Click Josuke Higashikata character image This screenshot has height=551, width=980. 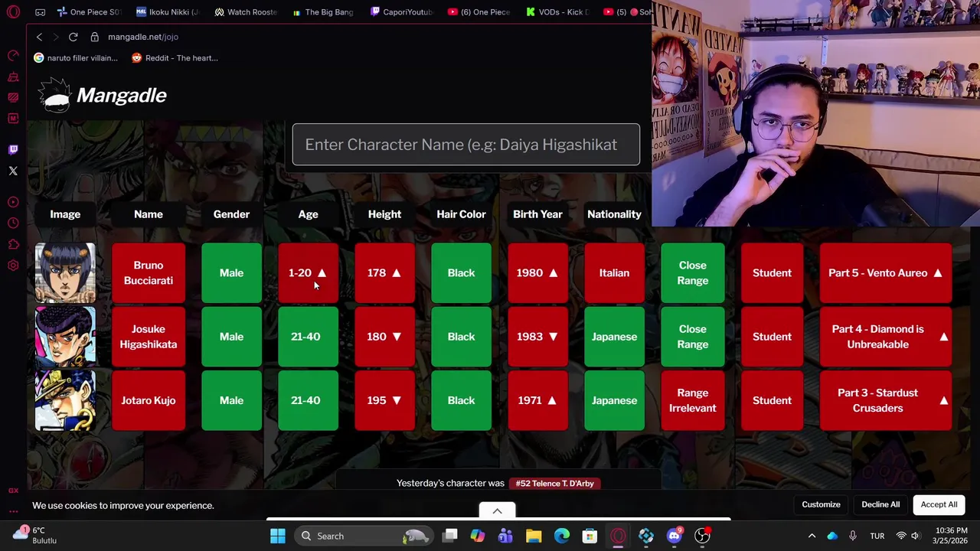[x=65, y=337]
